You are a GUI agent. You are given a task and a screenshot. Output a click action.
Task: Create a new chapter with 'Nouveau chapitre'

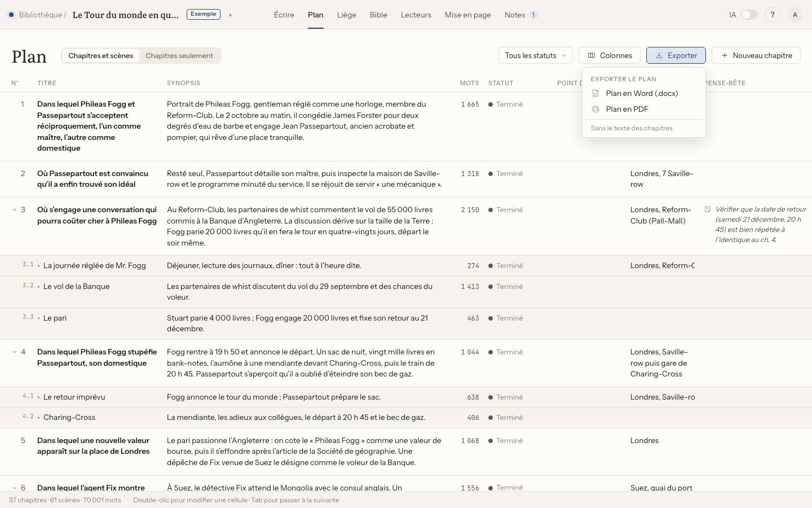(756, 55)
